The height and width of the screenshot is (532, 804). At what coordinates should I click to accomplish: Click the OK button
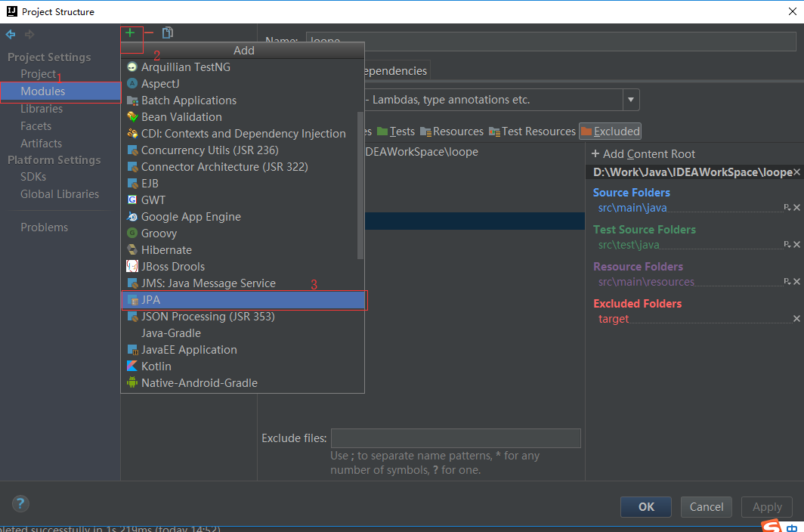[645, 507]
